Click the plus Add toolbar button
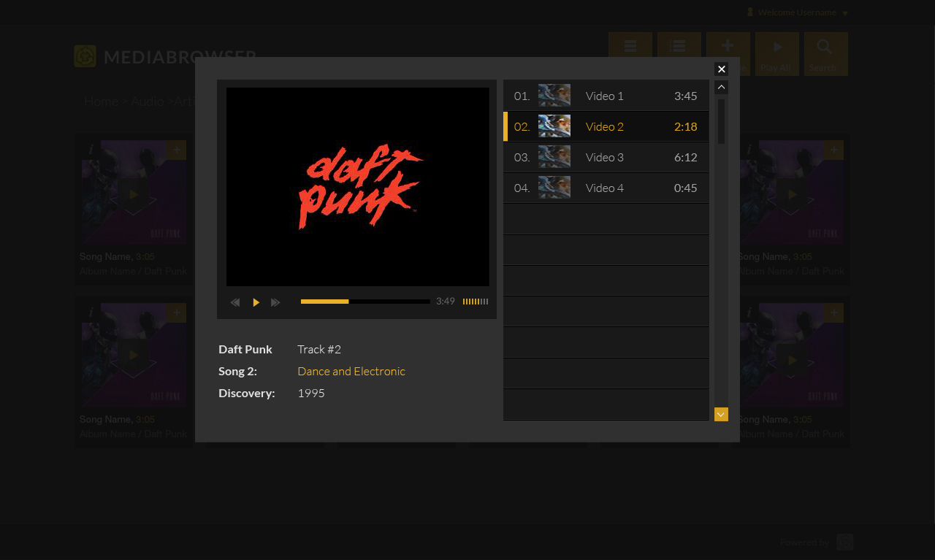 pyautogui.click(x=728, y=53)
